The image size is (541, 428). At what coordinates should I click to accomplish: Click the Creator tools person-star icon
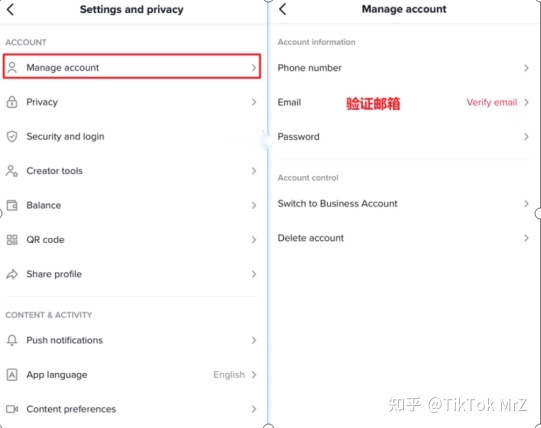tap(12, 171)
